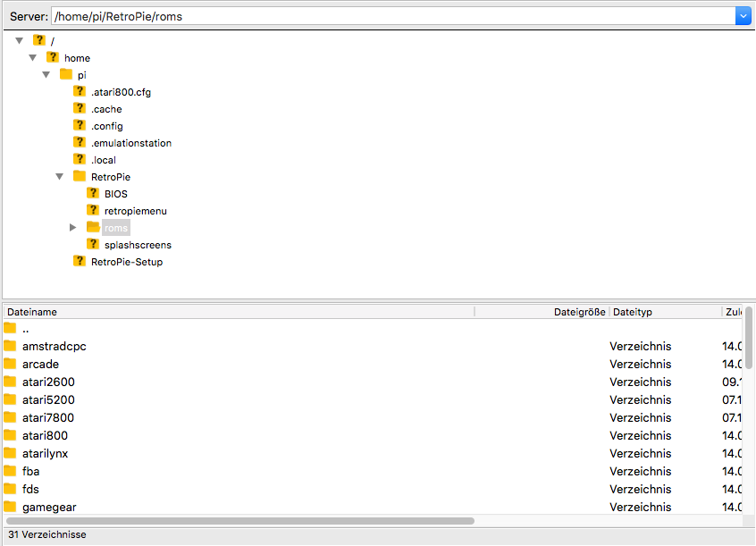This screenshot has width=756, height=546.
Task: Select the splashscreens tree entry
Action: (138, 245)
